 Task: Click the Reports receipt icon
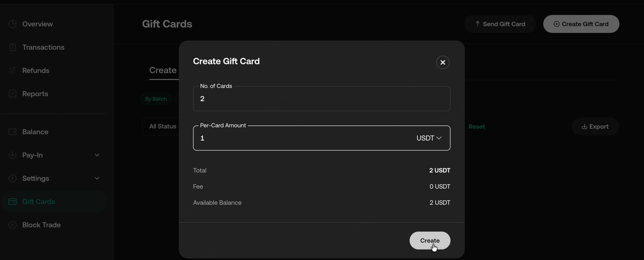coord(12,94)
